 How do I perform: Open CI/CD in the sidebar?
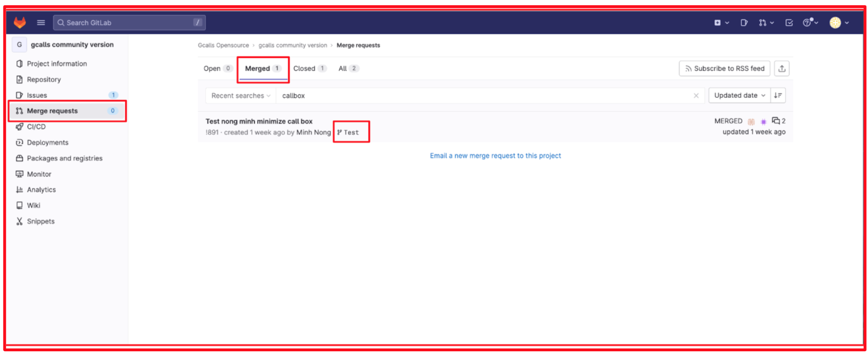pyautogui.click(x=36, y=127)
